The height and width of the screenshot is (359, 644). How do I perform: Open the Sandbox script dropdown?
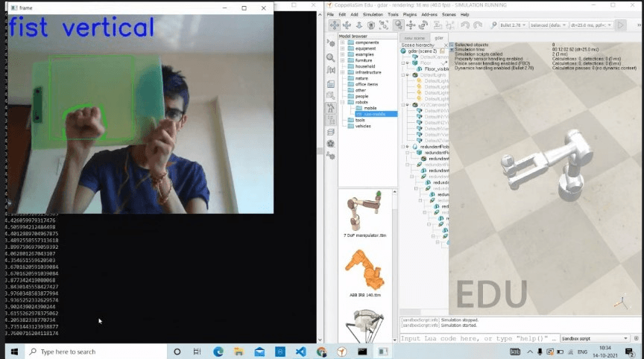click(x=595, y=338)
